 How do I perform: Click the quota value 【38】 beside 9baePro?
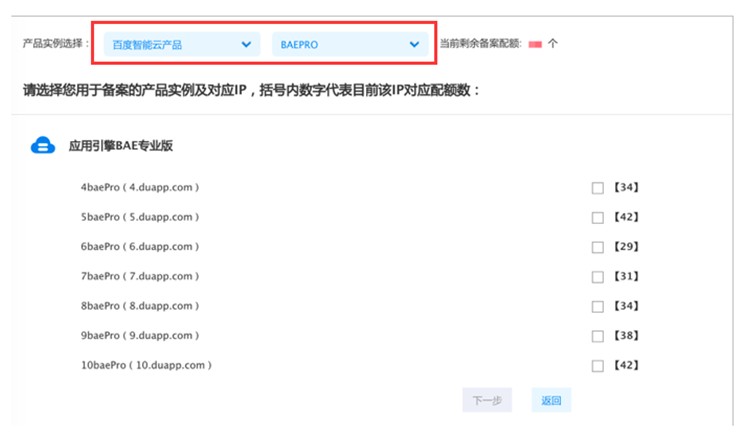click(626, 336)
